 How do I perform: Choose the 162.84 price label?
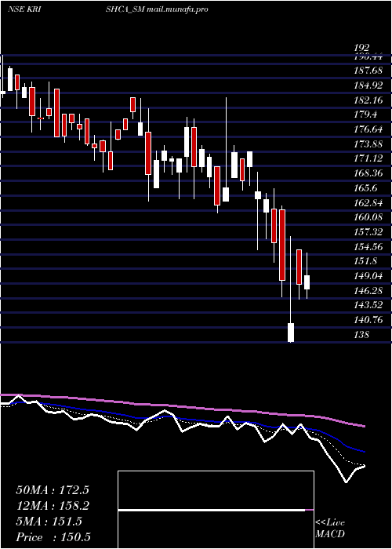(x=368, y=203)
